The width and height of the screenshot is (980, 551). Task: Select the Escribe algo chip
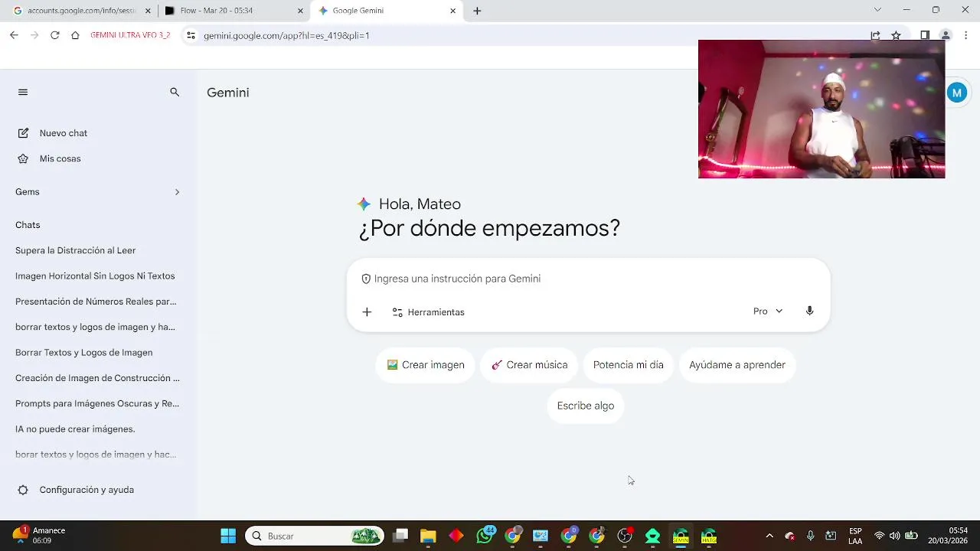[x=586, y=406]
